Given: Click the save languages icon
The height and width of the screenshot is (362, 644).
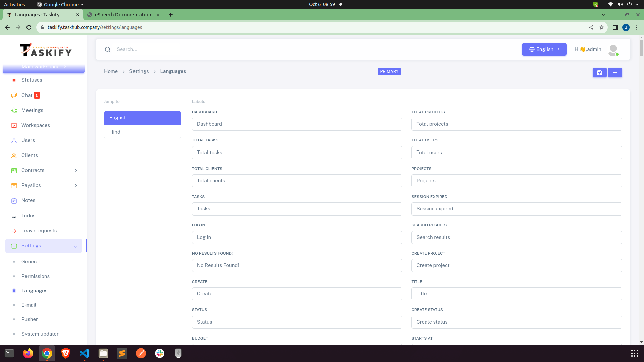Looking at the screenshot, I should coord(599,73).
